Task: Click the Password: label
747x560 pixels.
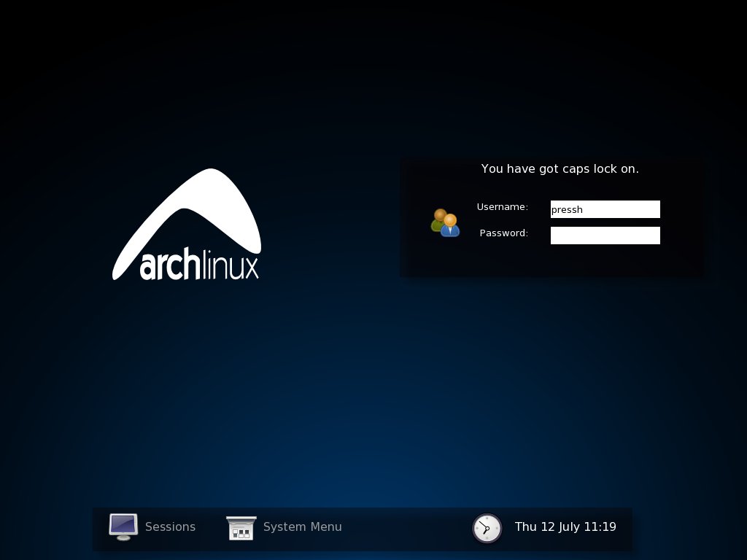Action: click(x=503, y=233)
